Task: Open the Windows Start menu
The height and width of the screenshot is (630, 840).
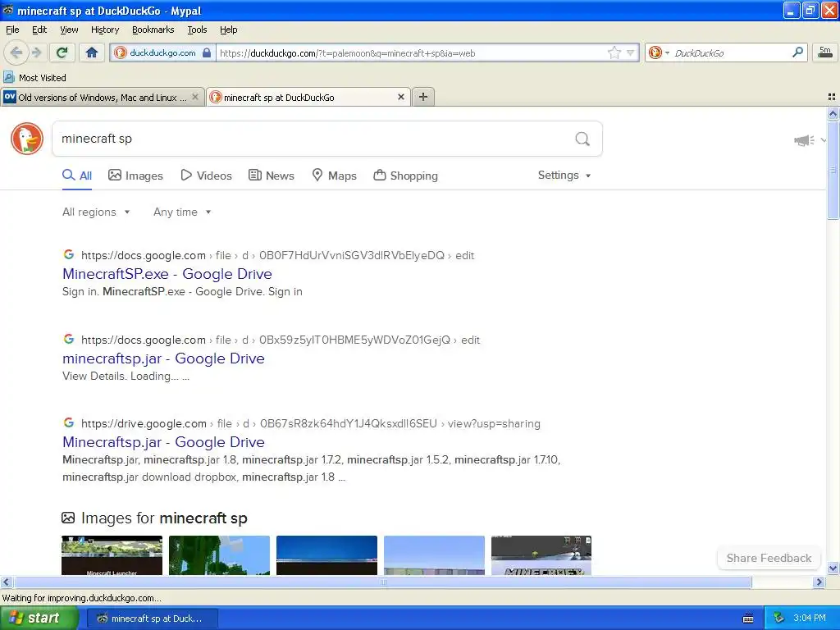Action: coord(39,619)
